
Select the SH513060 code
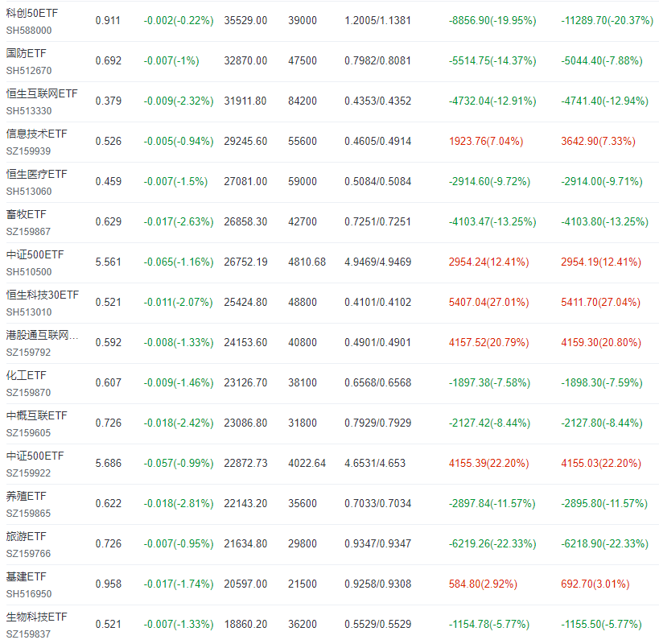(29, 192)
